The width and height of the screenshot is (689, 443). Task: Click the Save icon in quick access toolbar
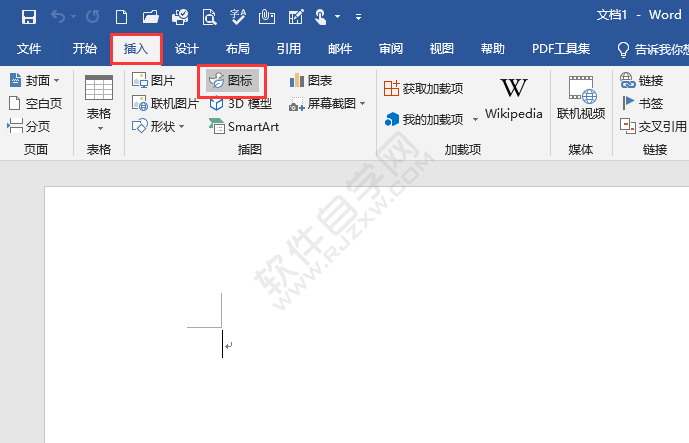[x=29, y=17]
